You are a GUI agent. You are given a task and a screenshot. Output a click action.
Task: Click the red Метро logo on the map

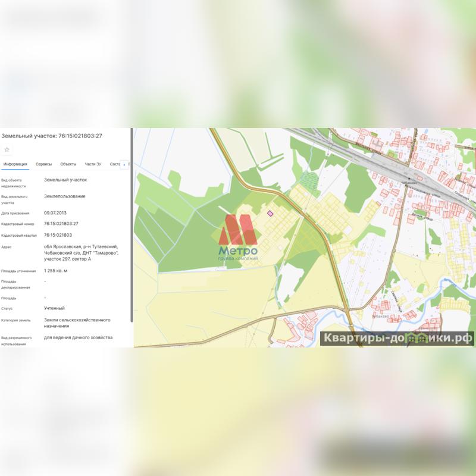(240, 229)
